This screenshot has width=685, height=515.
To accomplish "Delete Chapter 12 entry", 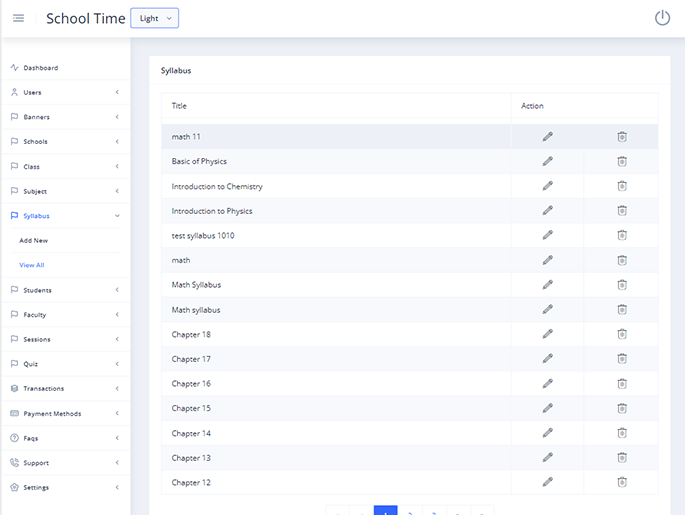I will click(622, 482).
